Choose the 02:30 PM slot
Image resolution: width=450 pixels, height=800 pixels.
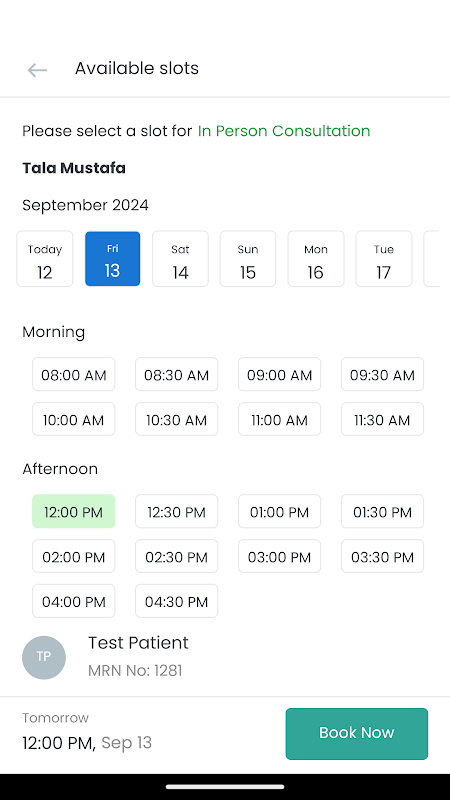(177, 556)
